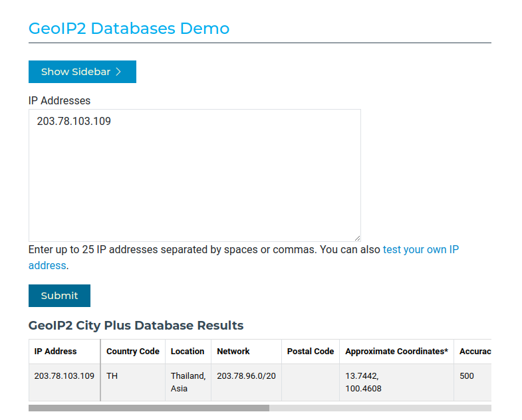
Task: Select the TH country code cell
Action: point(112,376)
